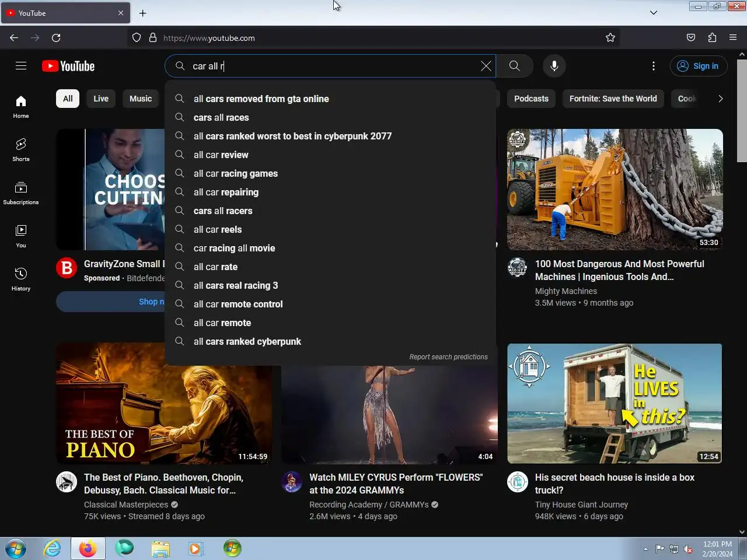The image size is (747, 560).
Task: Choose suggestion 'all car rate'
Action: coord(330,267)
